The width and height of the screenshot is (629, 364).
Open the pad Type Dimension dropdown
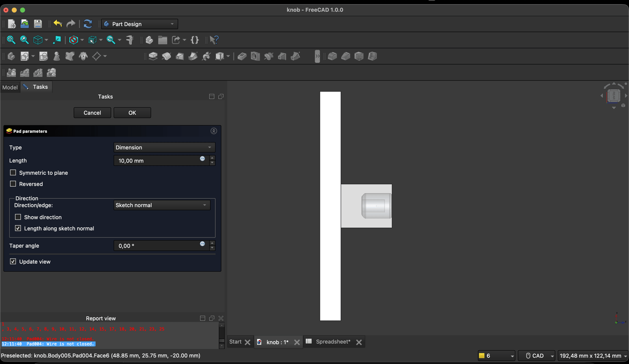[164, 148]
